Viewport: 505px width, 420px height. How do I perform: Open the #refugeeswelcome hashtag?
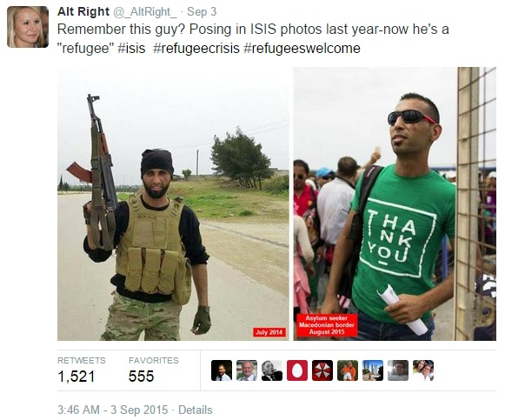(x=302, y=49)
